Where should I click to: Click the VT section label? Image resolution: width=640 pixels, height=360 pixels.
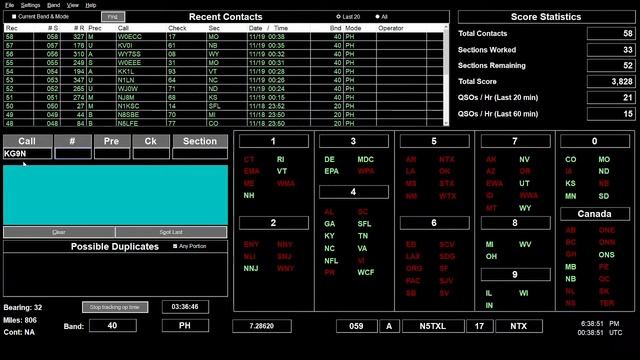(282, 171)
